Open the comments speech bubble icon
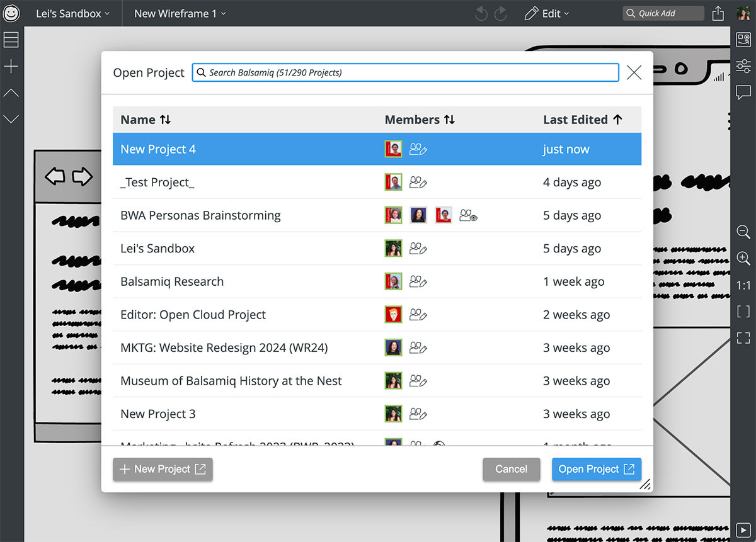This screenshot has height=542, width=756. click(743, 93)
